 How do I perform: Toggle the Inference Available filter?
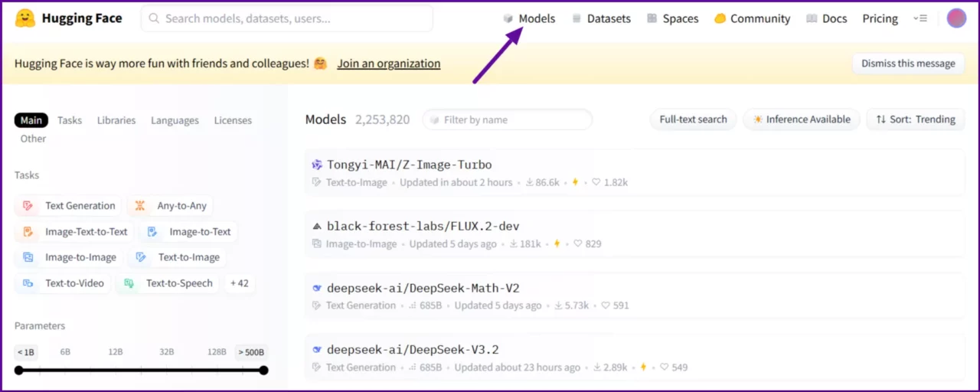801,119
